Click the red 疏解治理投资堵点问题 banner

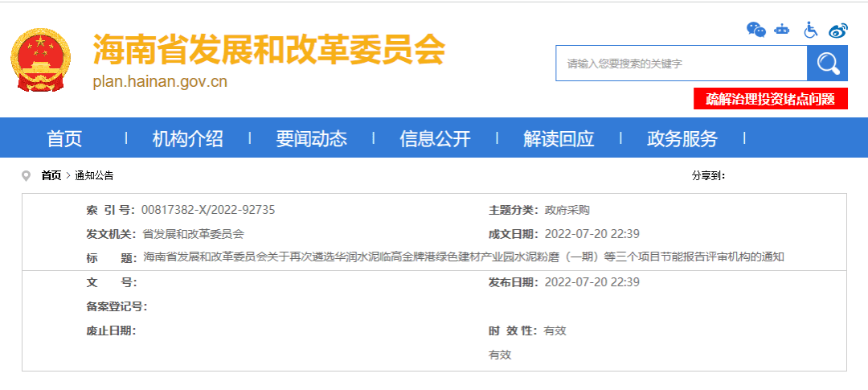[771, 99]
